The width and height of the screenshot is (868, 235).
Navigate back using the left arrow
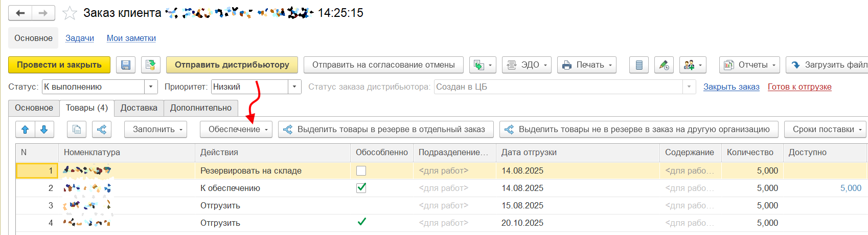pos(20,13)
